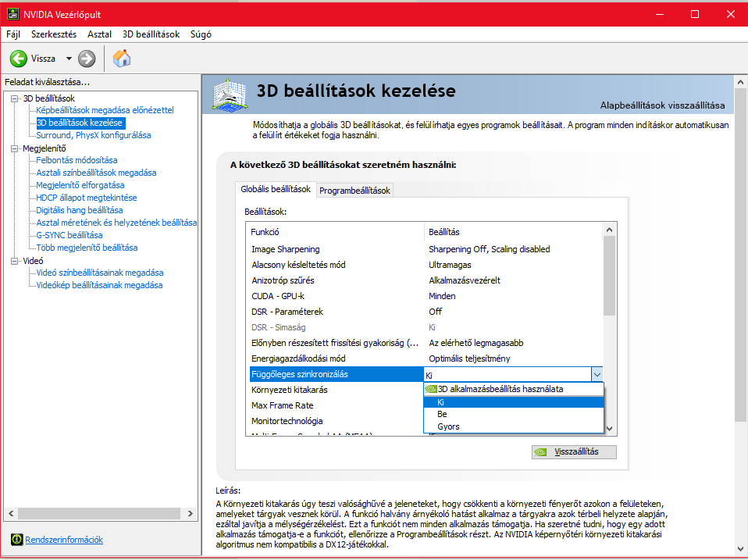Open the Rendszerinformációk link

point(64,540)
